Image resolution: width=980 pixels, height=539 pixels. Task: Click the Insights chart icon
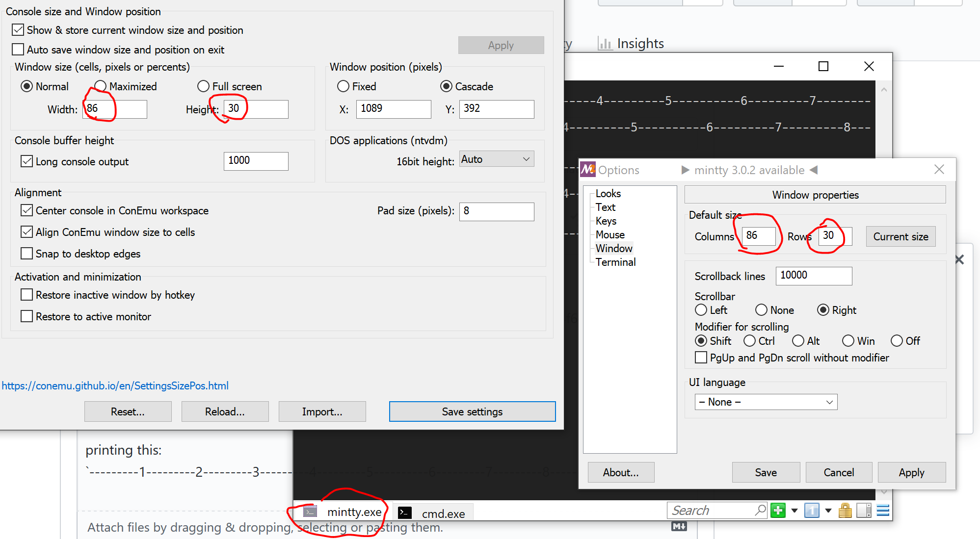(x=605, y=43)
